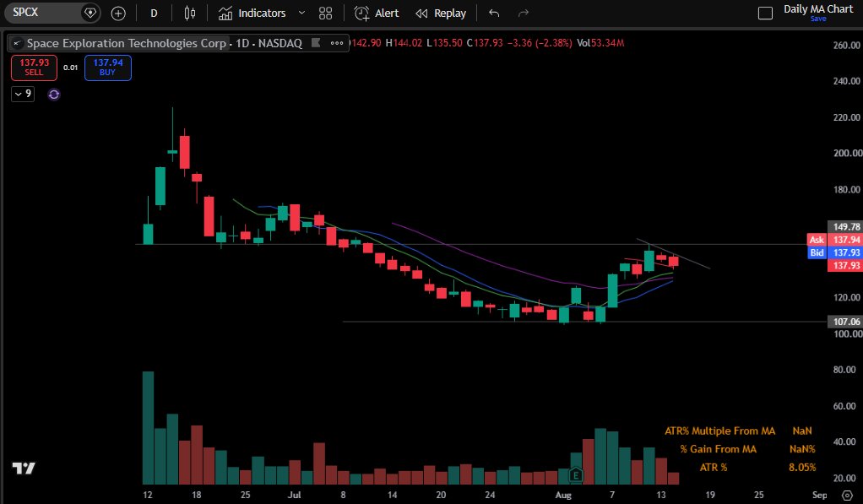Click the 1D · NASDAQ legend text

pos(269,43)
